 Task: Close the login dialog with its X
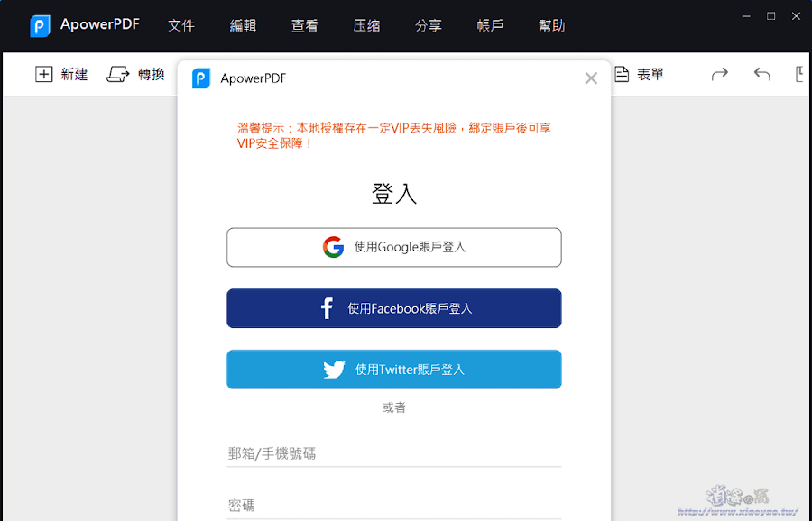pos(591,78)
